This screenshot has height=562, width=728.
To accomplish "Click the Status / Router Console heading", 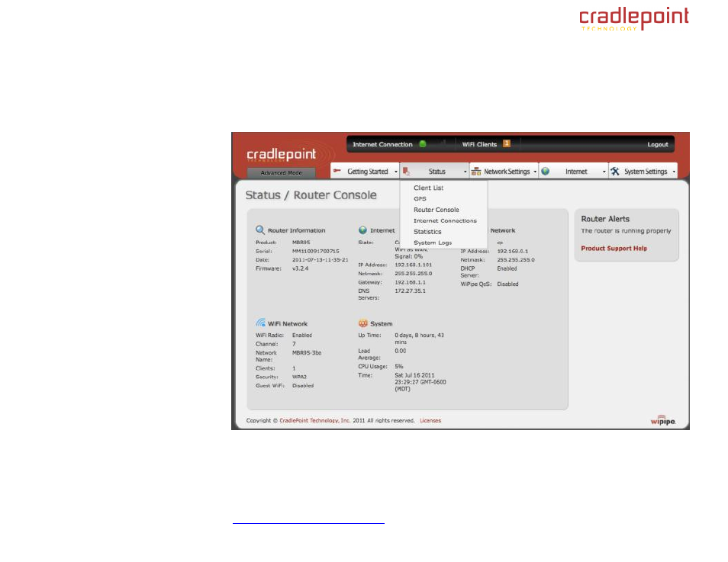I will tap(311, 195).
